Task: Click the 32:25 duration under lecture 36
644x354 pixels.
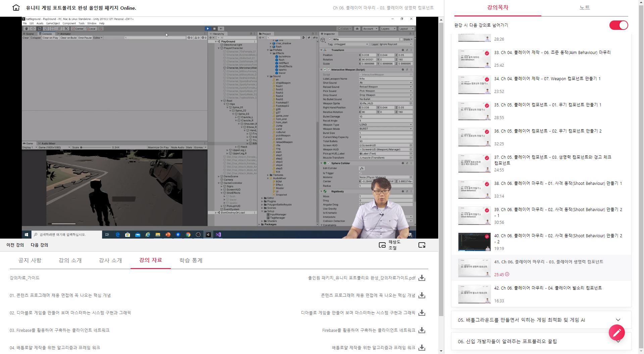Action: click(x=499, y=144)
